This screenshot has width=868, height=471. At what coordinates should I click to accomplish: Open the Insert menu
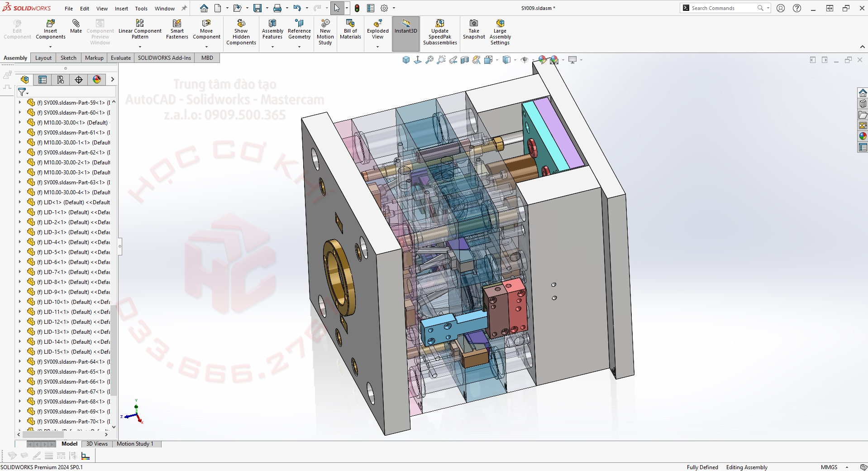coord(121,9)
